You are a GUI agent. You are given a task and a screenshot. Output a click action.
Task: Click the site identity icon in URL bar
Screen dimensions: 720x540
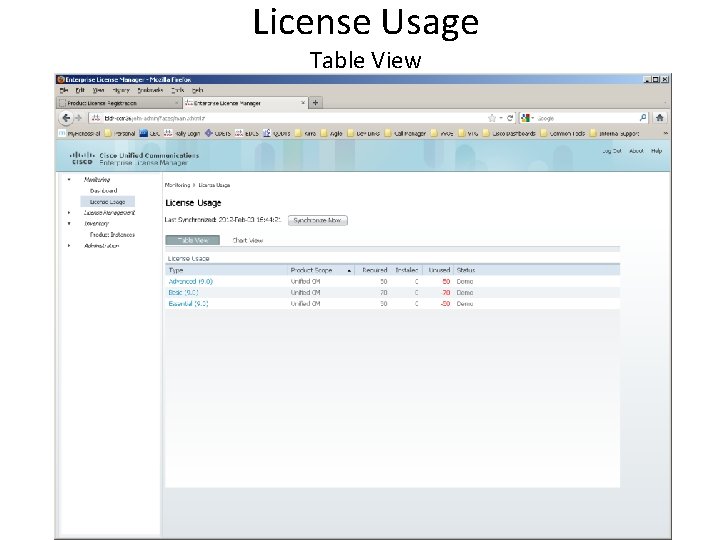point(95,118)
